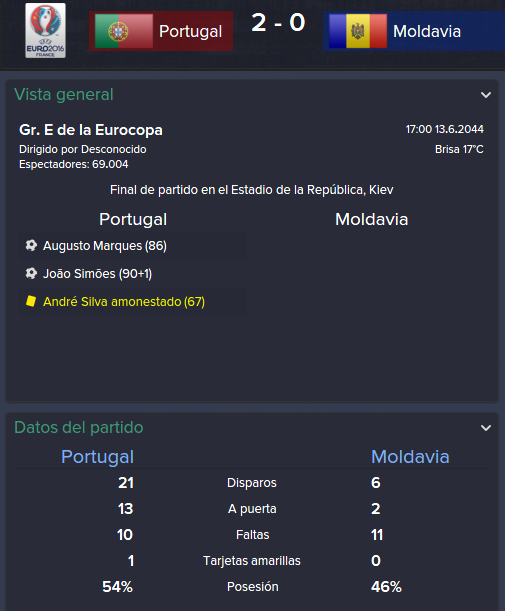Viewport: 505px width, 611px height.
Task: Click the goal ball icon beside Augusto Marques
Action: (31, 245)
